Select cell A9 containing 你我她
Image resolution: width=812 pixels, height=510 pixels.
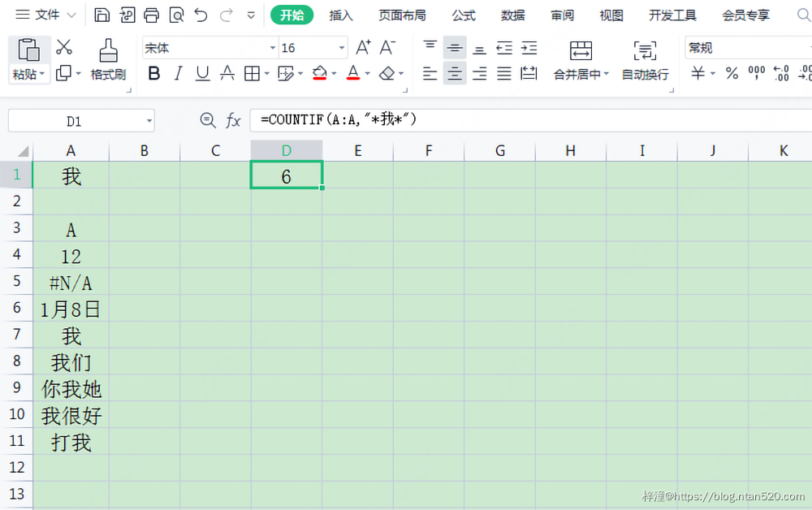[x=71, y=388]
